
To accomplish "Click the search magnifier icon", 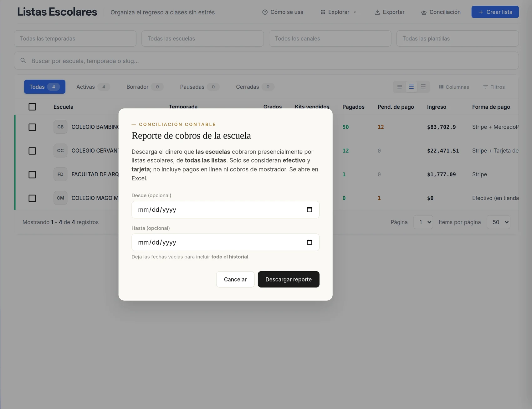I will coord(23,60).
